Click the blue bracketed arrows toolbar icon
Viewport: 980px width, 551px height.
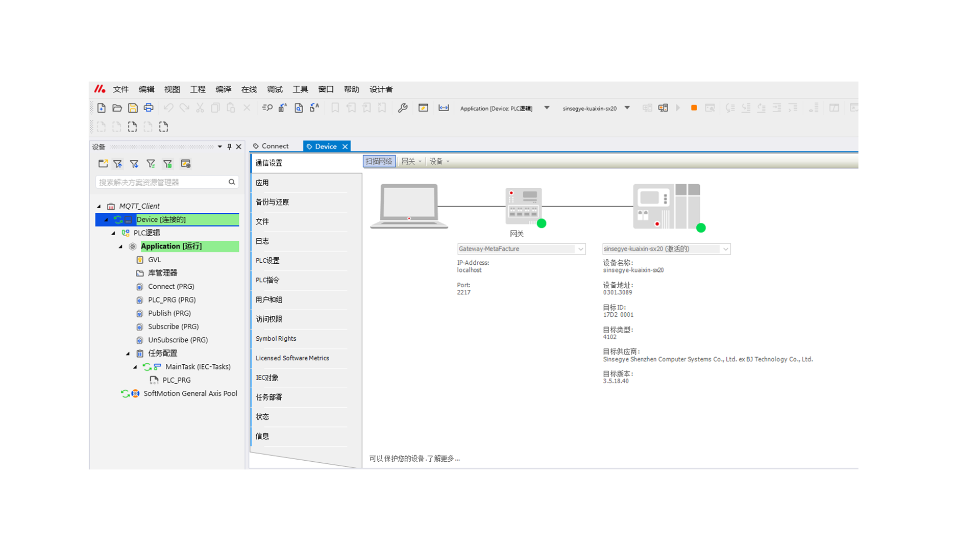pos(444,108)
